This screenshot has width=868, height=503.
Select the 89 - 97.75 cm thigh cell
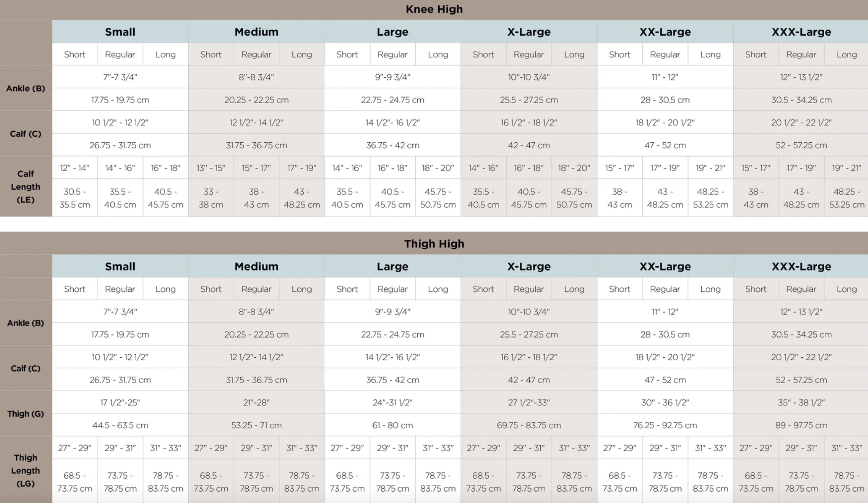point(801,425)
